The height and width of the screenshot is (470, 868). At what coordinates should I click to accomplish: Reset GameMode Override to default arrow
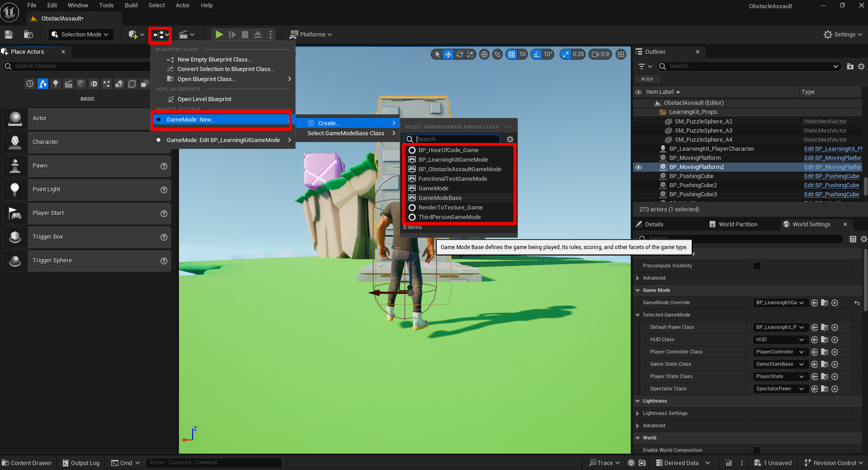pyautogui.click(x=857, y=303)
